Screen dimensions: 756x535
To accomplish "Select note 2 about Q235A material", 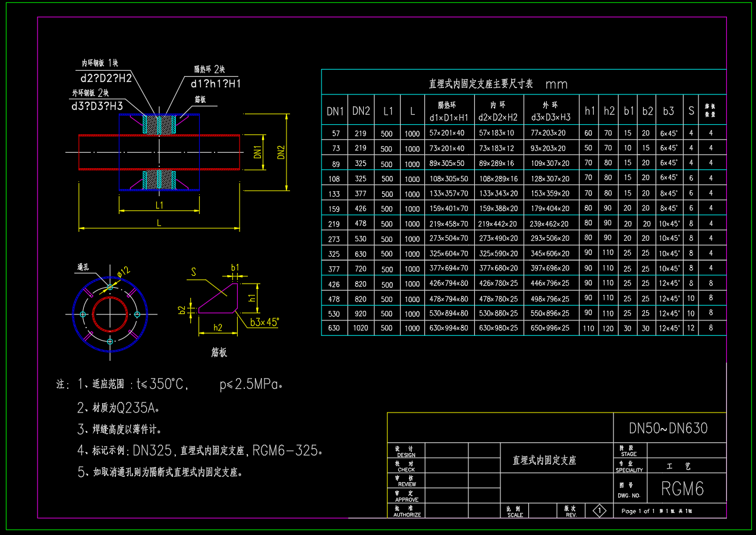I will [x=119, y=408].
